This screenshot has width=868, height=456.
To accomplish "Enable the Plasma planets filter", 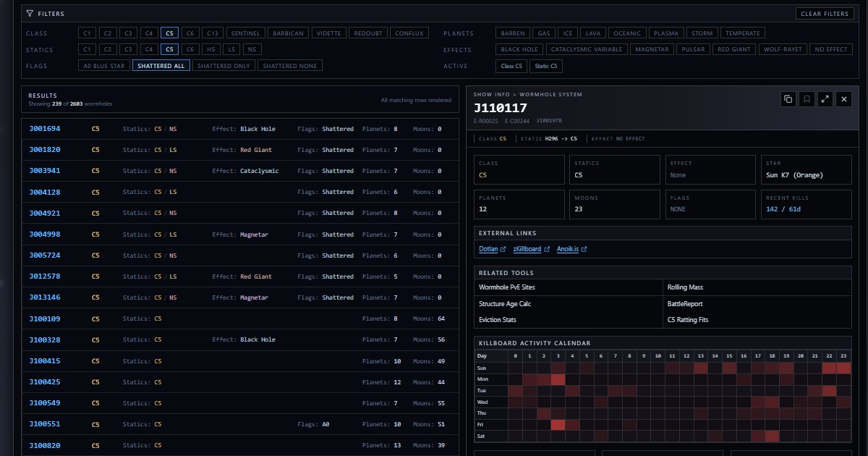I will [666, 33].
